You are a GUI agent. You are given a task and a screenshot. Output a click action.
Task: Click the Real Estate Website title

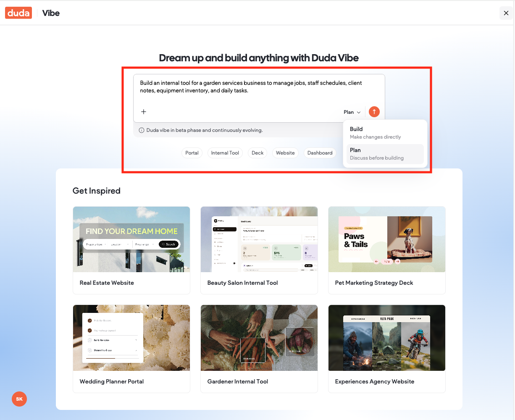[107, 283]
